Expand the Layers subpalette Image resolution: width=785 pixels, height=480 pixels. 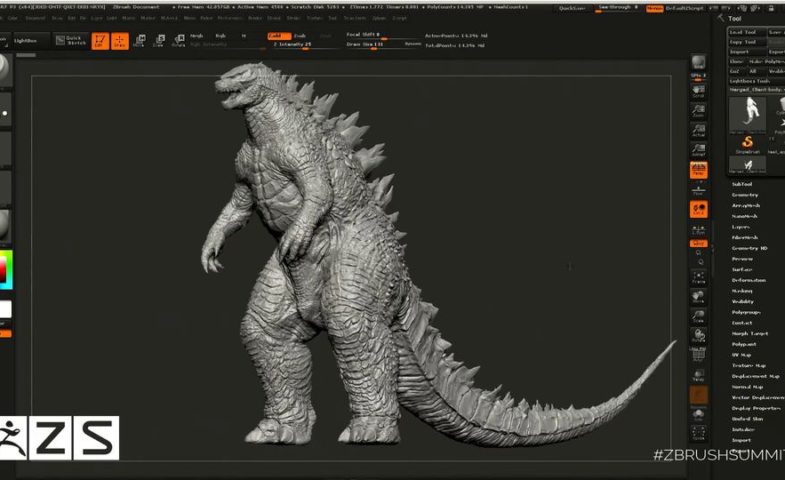click(741, 227)
